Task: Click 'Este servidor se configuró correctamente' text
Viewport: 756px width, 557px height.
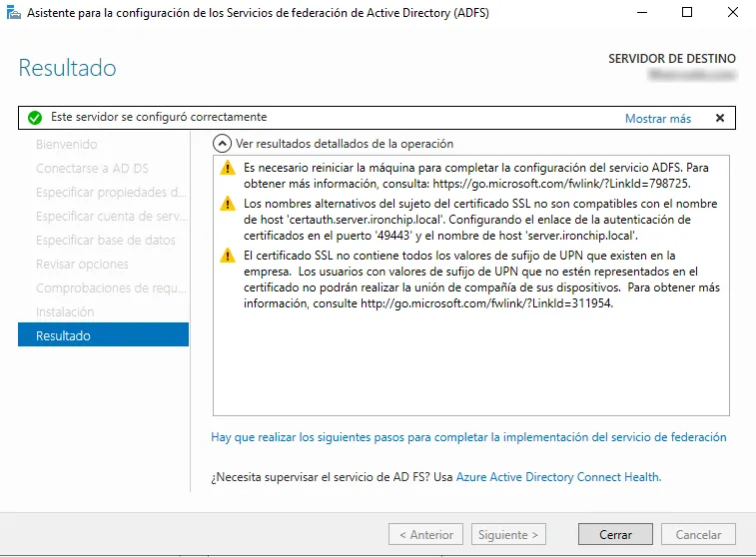Action: coord(159,117)
